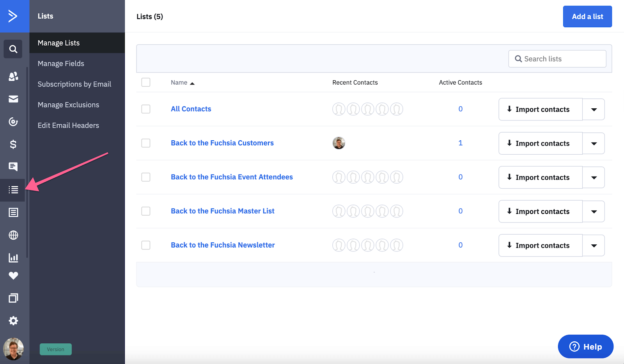The height and width of the screenshot is (364, 624).
Task: Tick the All Contacts list checkbox
Action: (x=146, y=109)
